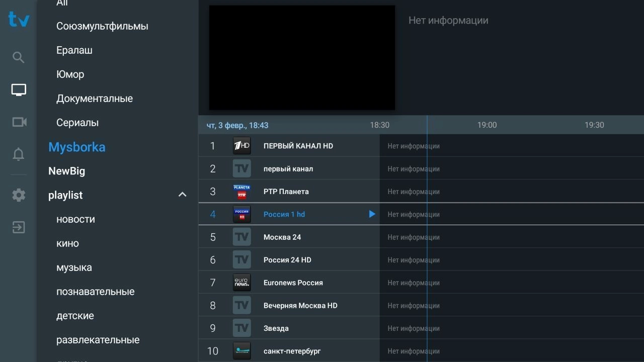Image resolution: width=644 pixels, height=362 pixels.
Task: Click the black video preview window
Action: pyautogui.click(x=302, y=57)
